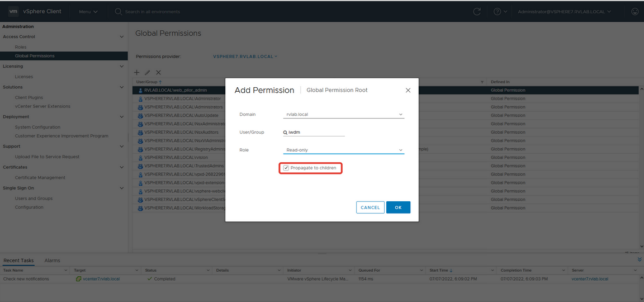
Task: Open Users and Groups in the sidebar
Action: pos(34,199)
